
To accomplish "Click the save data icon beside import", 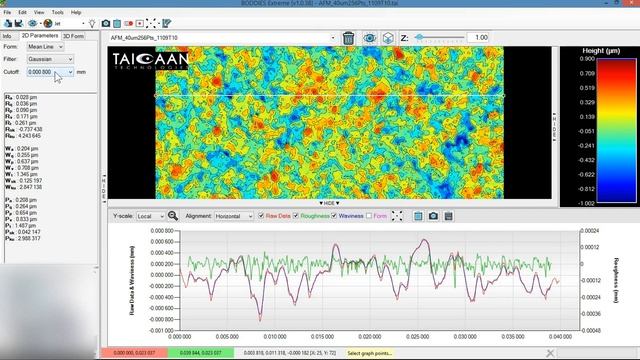I will 18,24.
